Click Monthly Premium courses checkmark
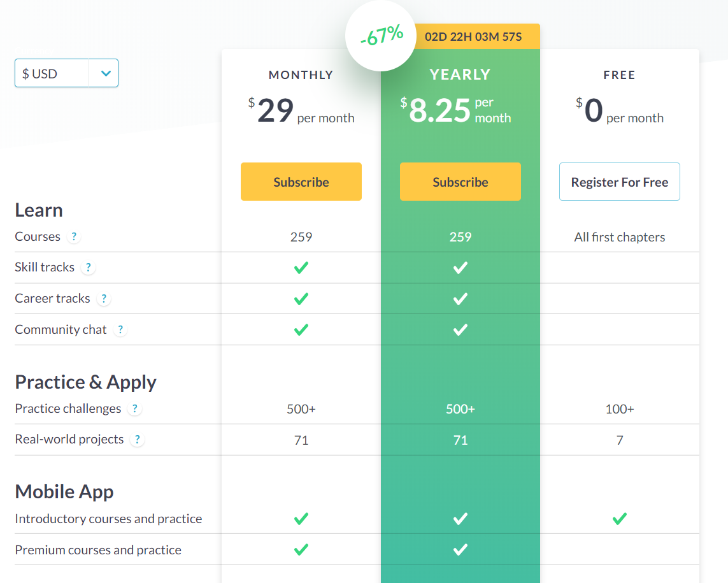Viewport: 728px width, 583px height. click(x=301, y=550)
